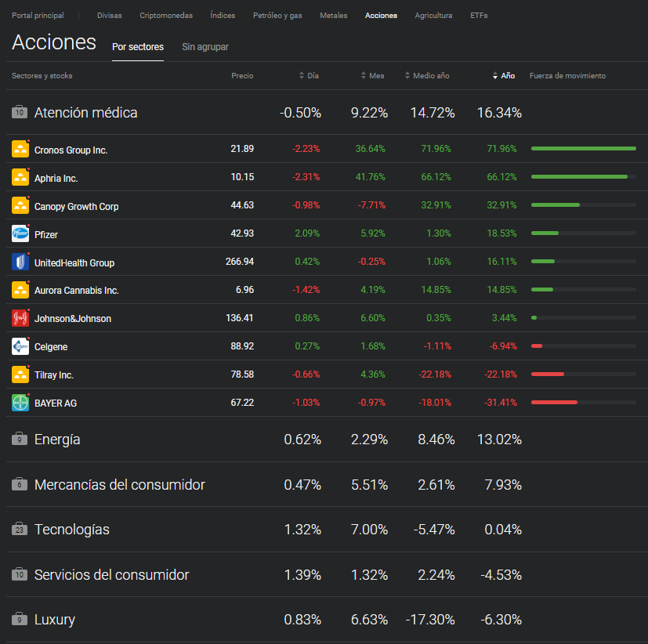Click the Cronos Group Inc. stock icon

coord(20,149)
